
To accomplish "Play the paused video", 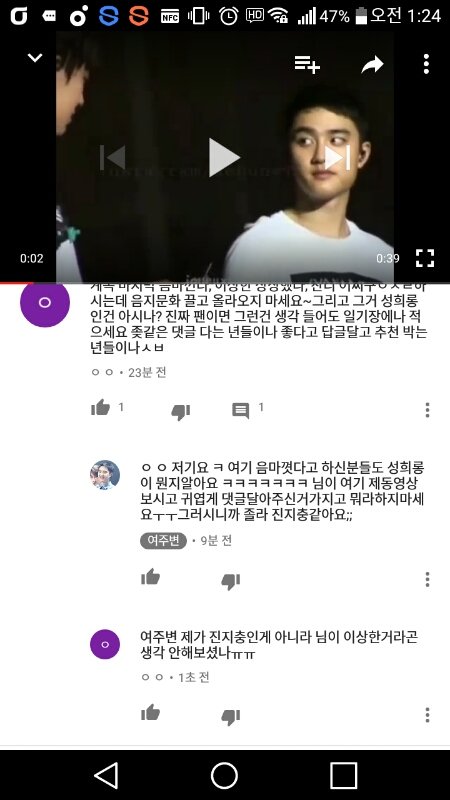I will coord(224,158).
